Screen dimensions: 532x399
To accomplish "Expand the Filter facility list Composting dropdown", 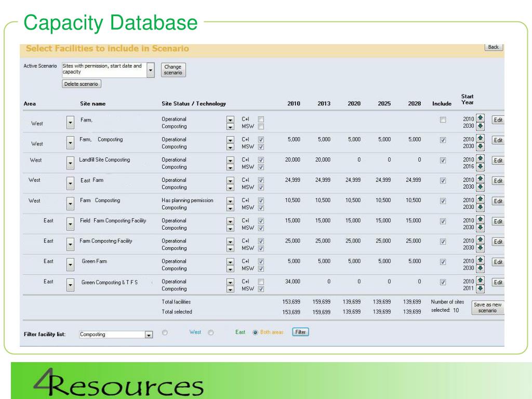I will tap(149, 335).
